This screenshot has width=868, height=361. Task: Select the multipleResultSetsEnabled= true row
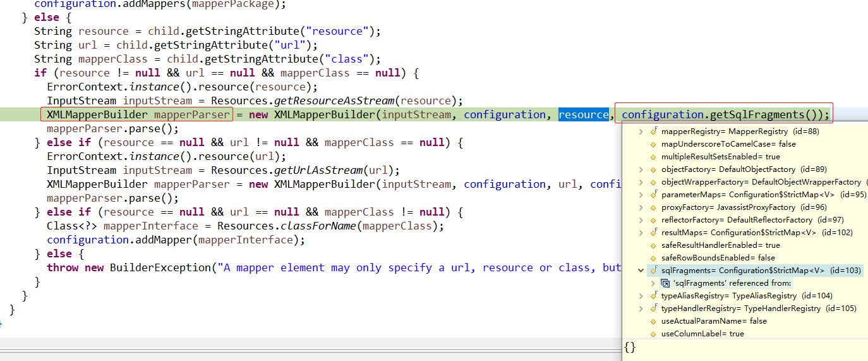click(721, 157)
